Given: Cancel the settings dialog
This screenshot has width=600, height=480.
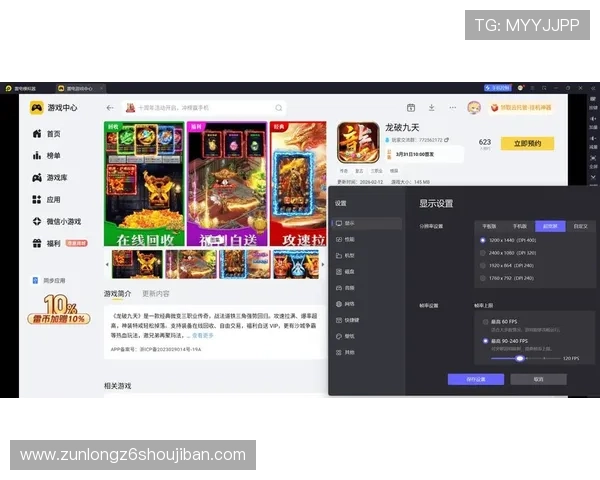Looking at the screenshot, I should click(538, 379).
